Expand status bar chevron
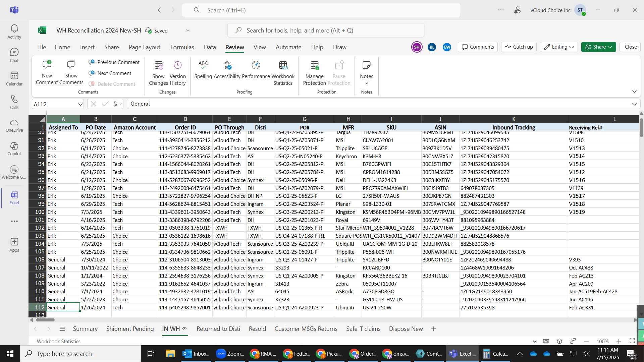Image resolution: width=644 pixels, height=362 pixels. (535, 342)
